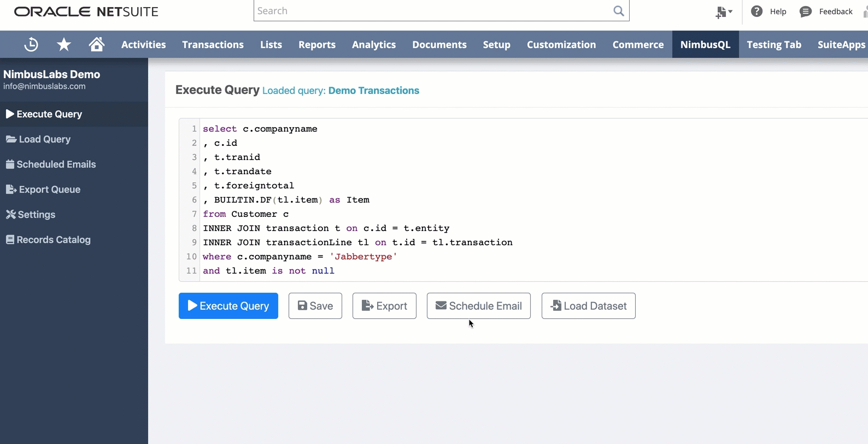Click the 'and tl.item is not null' line
This screenshot has height=444, width=868.
pos(269,271)
